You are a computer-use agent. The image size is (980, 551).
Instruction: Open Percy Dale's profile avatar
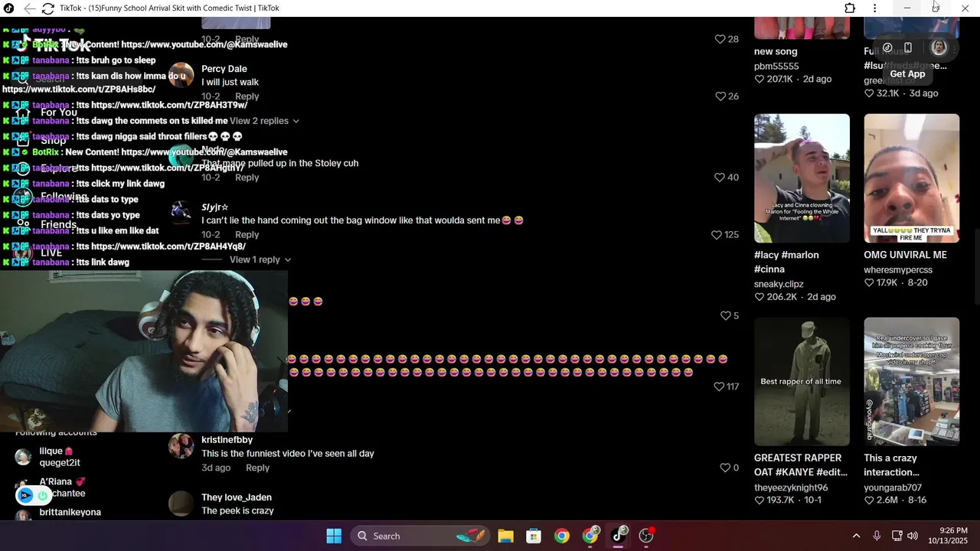[181, 75]
